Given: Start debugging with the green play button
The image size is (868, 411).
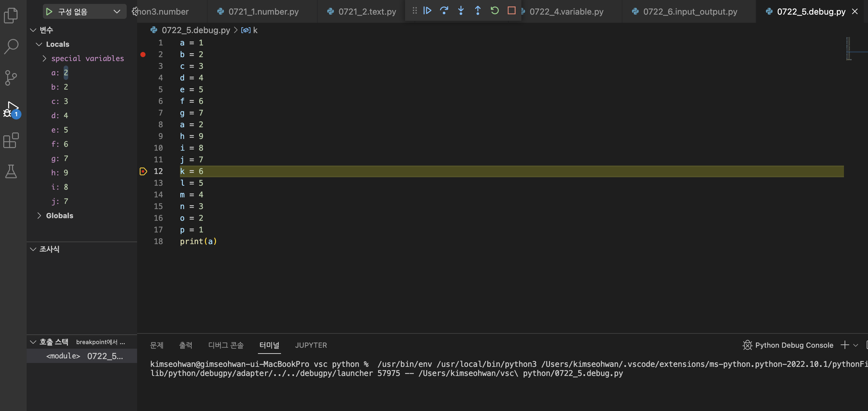Looking at the screenshot, I should click(x=49, y=12).
